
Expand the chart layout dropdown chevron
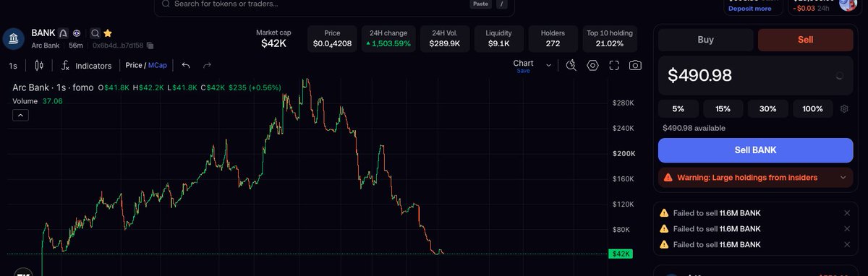tap(549, 65)
